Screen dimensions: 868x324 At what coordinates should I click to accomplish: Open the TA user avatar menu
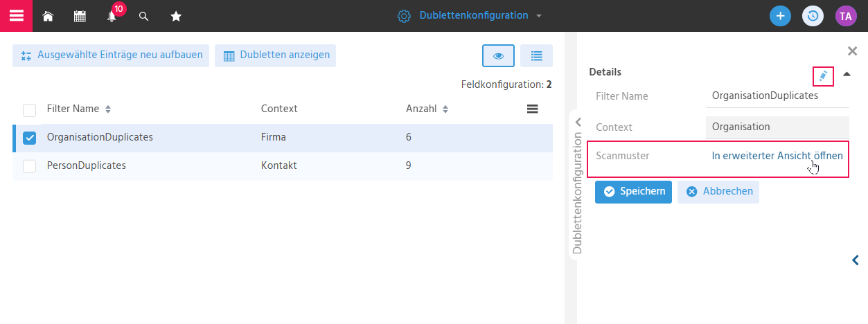(846, 16)
